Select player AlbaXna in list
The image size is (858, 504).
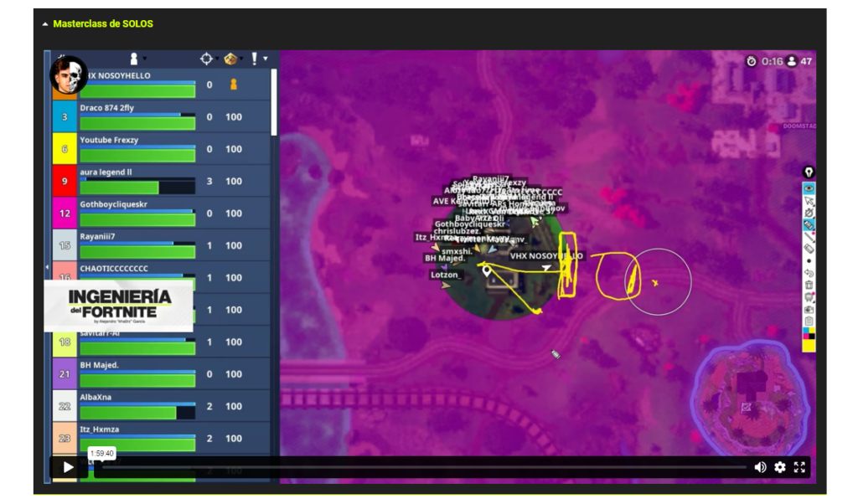coord(162,406)
